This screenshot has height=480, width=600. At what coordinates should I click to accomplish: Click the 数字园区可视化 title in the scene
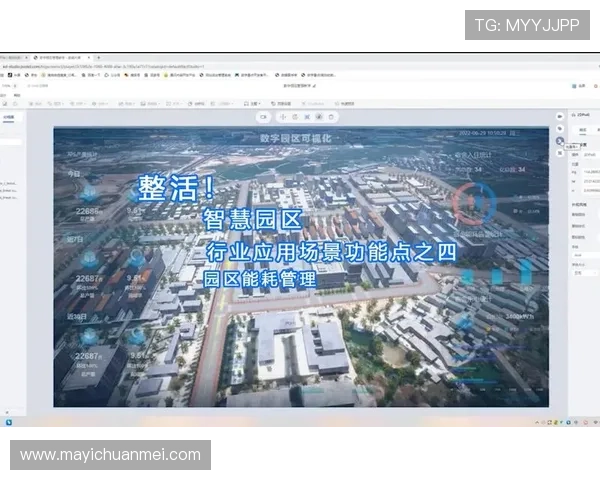[x=295, y=138]
